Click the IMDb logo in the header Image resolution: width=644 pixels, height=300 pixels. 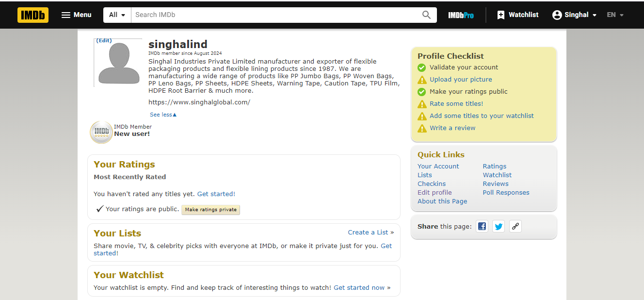point(33,15)
